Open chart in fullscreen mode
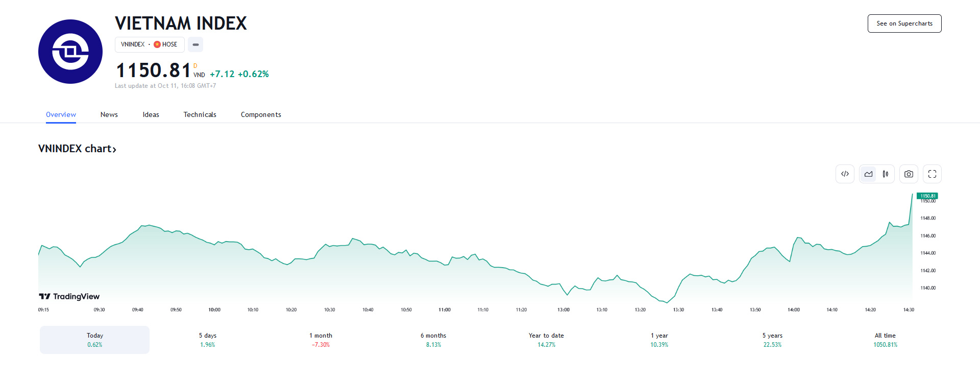Screen dimensions: 980x380 pyautogui.click(x=932, y=174)
